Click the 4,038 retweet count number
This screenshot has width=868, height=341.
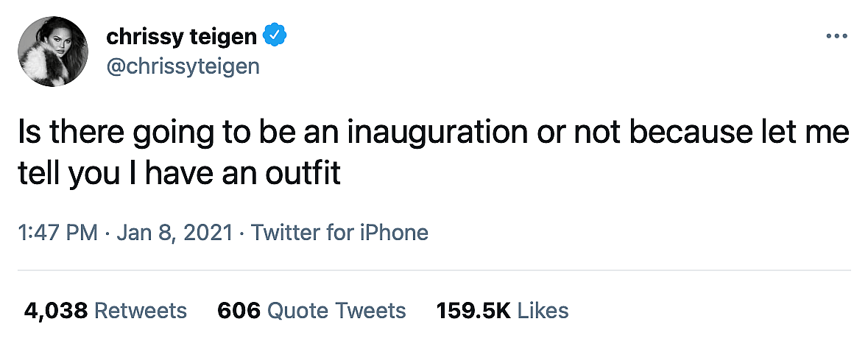tap(57, 310)
